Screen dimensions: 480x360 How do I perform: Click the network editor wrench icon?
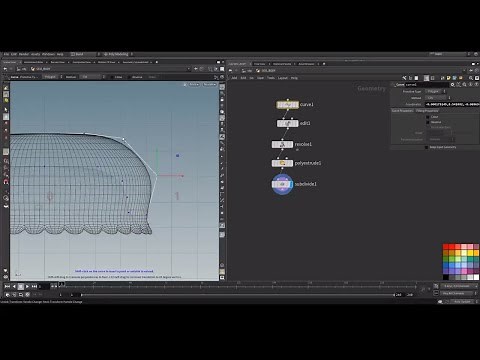pyautogui.click(x=404, y=78)
